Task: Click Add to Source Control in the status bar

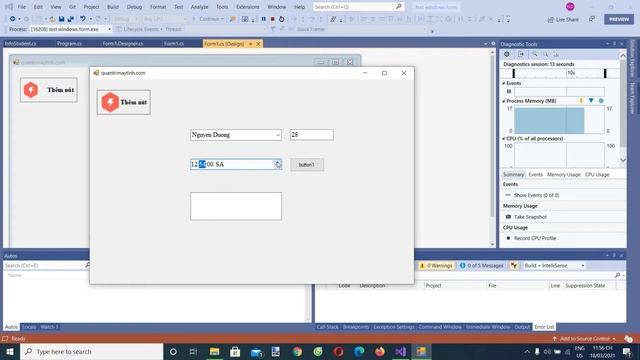Action: 584,339
